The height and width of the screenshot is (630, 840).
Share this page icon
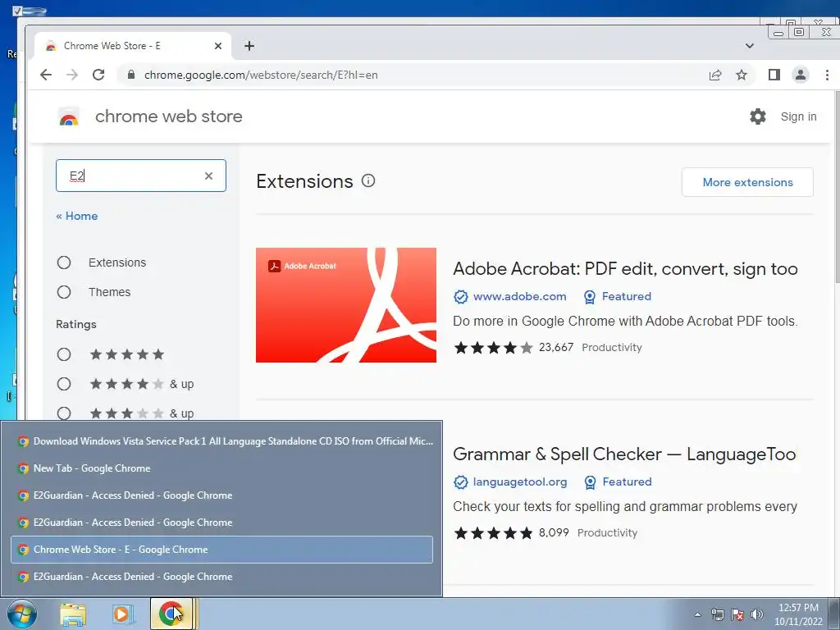(x=715, y=75)
